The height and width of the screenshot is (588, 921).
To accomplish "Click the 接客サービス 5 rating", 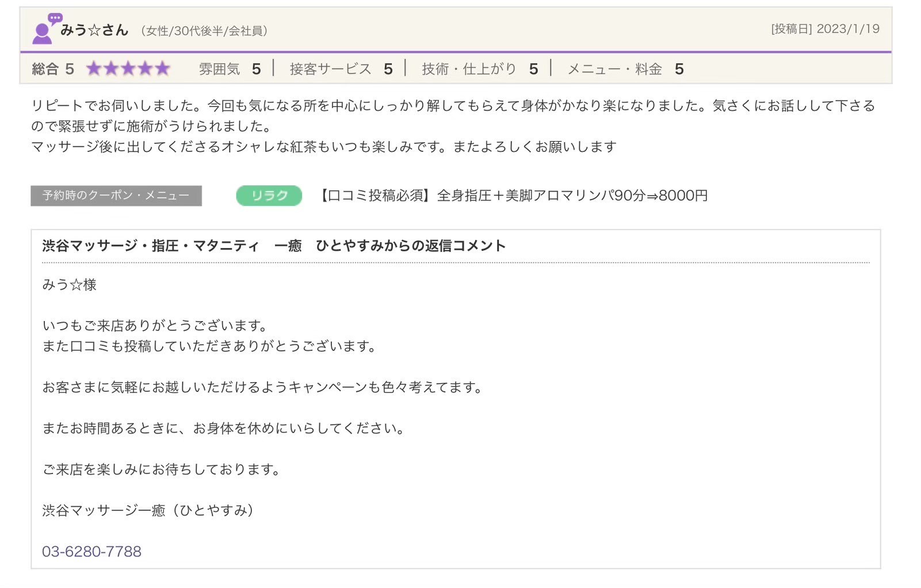I will point(341,69).
